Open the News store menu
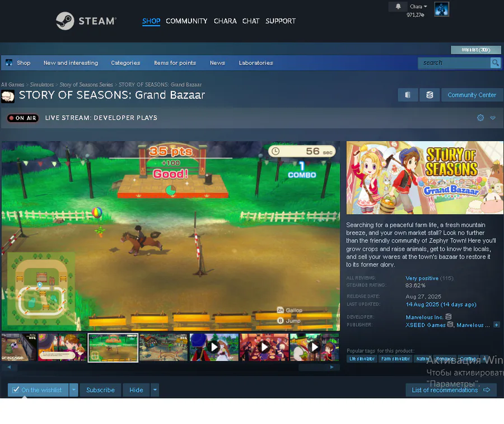This screenshot has width=504, height=424. pos(217,63)
